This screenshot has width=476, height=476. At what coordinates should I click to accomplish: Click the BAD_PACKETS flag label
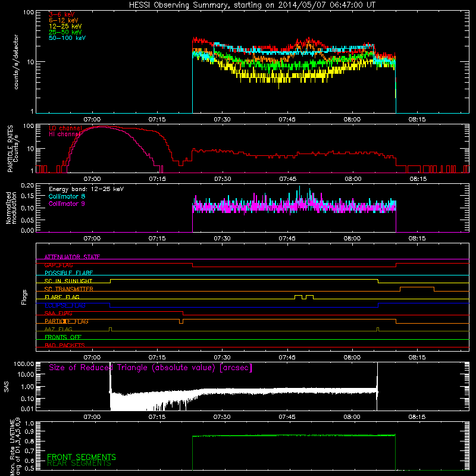pos(65,345)
